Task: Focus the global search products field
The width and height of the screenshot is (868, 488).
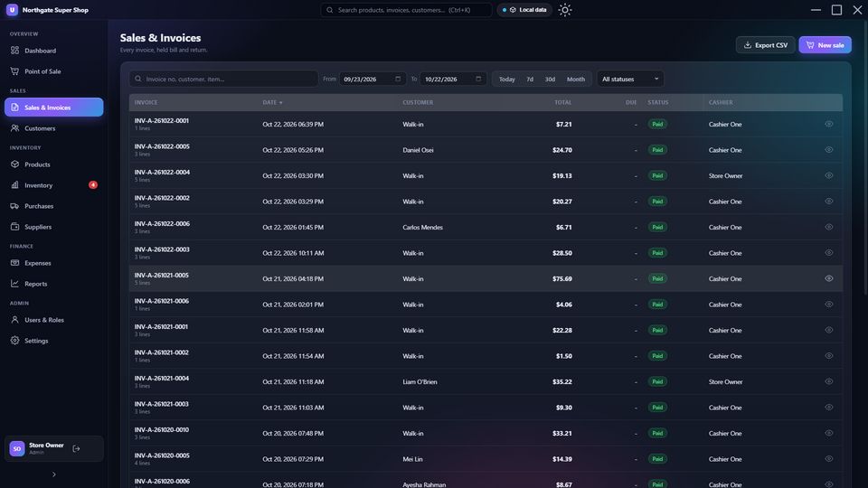Action: (x=406, y=10)
